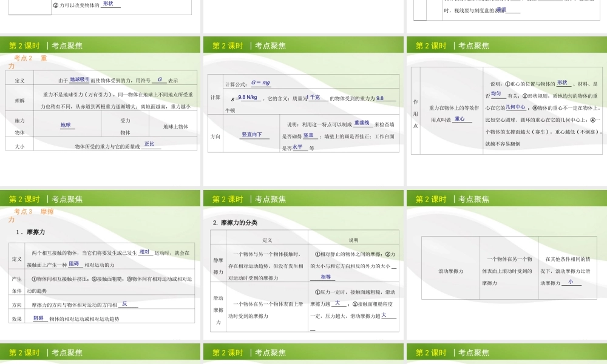
Task: Select 形状 answer after 力可以改变物体的
Action: (109, 4)
